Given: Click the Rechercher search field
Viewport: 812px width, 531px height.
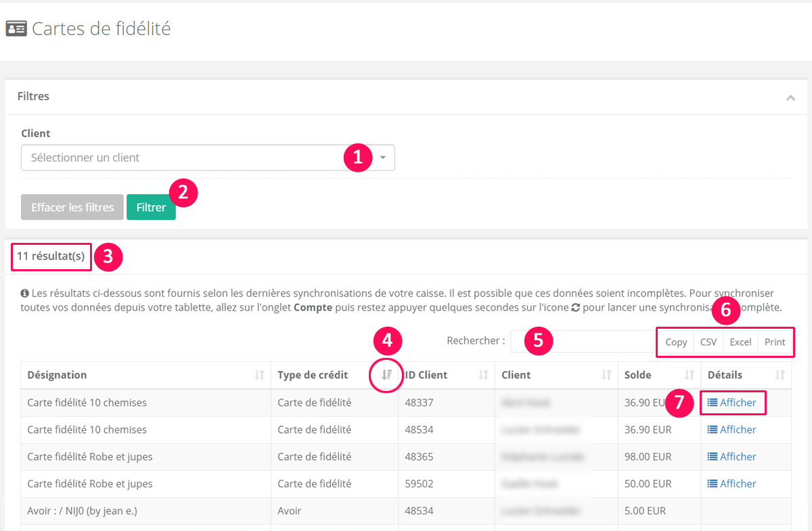Looking at the screenshot, I should pyautogui.click(x=582, y=342).
